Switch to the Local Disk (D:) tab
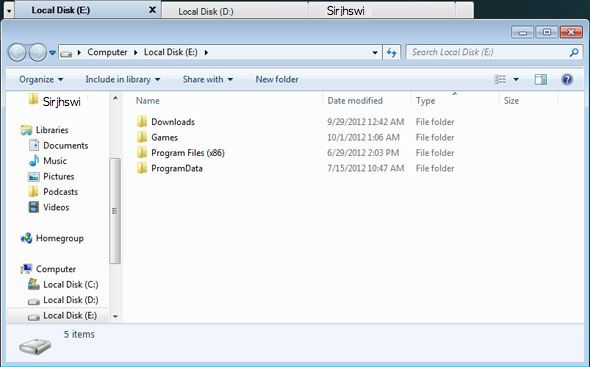Screen dimensions: 590x367 [235, 11]
